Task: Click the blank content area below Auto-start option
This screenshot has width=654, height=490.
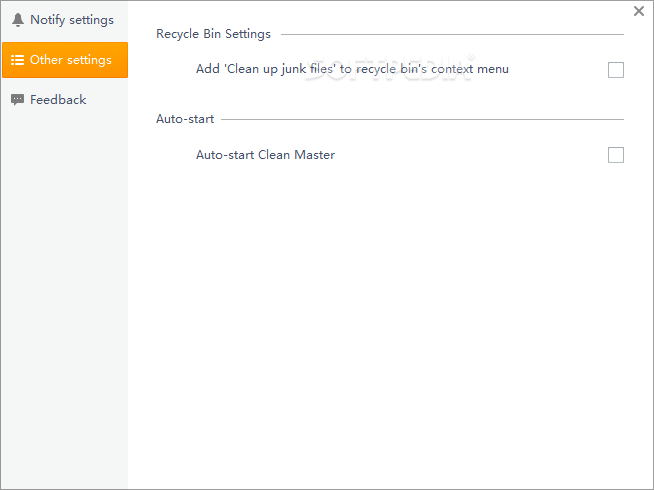Action: pos(390,320)
